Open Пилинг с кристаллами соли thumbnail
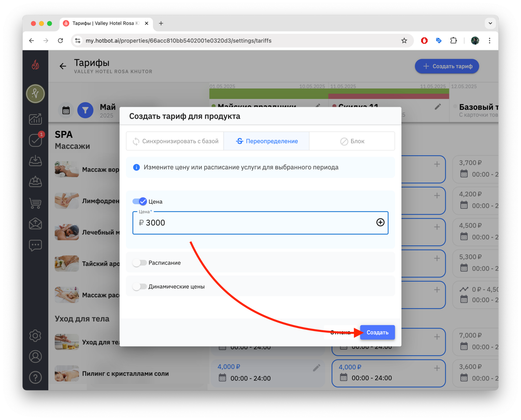The image size is (521, 420). pyautogui.click(x=67, y=373)
